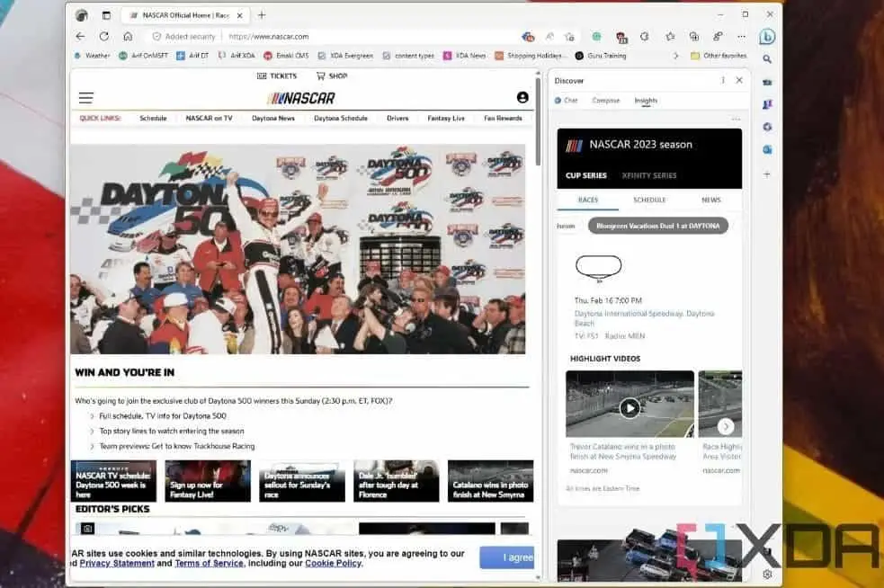Close the NASCAR Official Home tab
Viewport: 884px width, 588px height.
(239, 16)
